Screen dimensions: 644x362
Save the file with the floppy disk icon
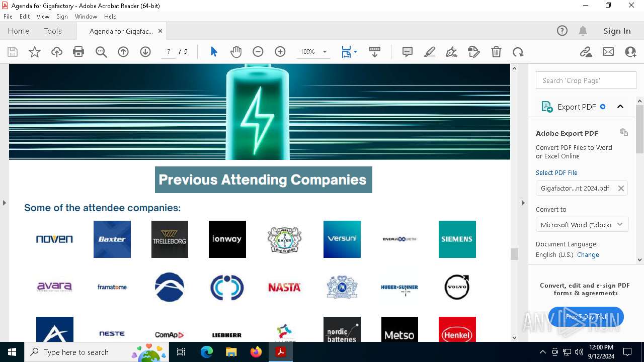13,52
